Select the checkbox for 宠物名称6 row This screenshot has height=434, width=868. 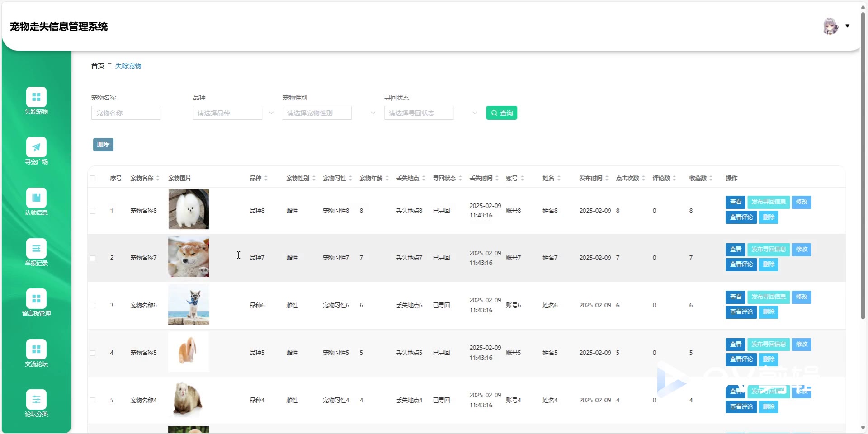[93, 306]
